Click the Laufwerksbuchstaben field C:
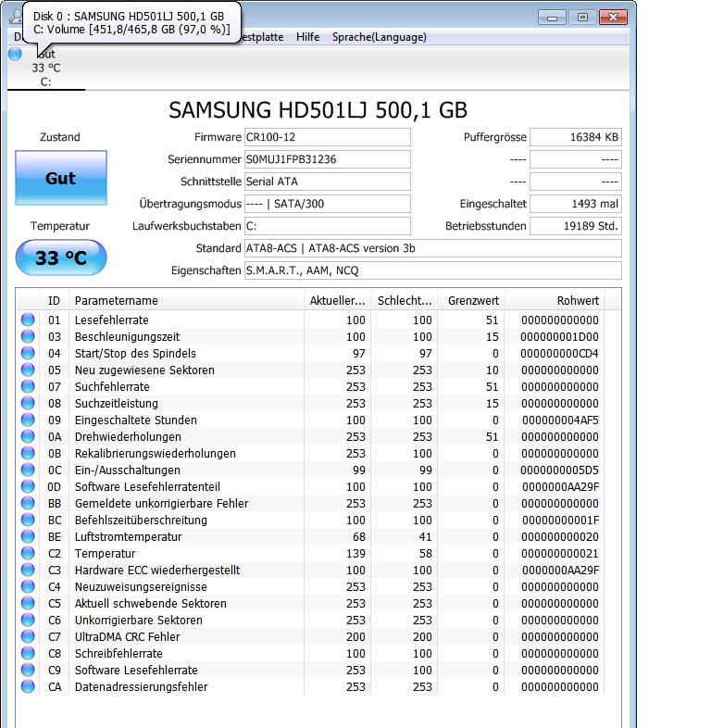This screenshot has width=711, height=728. [x=327, y=226]
